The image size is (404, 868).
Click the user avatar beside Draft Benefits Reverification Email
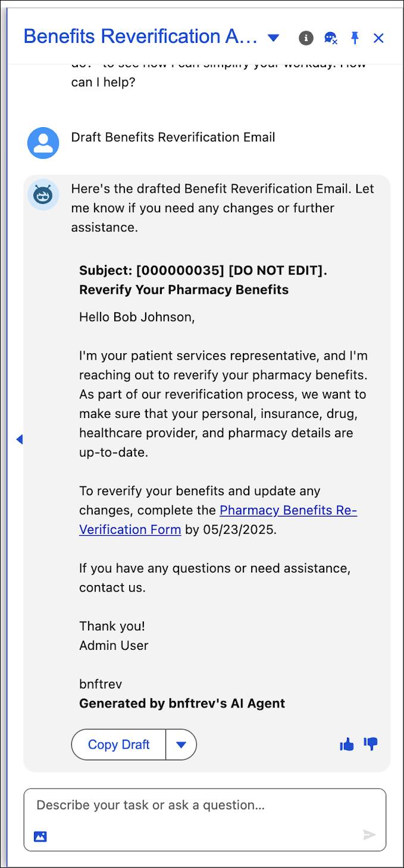pos(42,143)
